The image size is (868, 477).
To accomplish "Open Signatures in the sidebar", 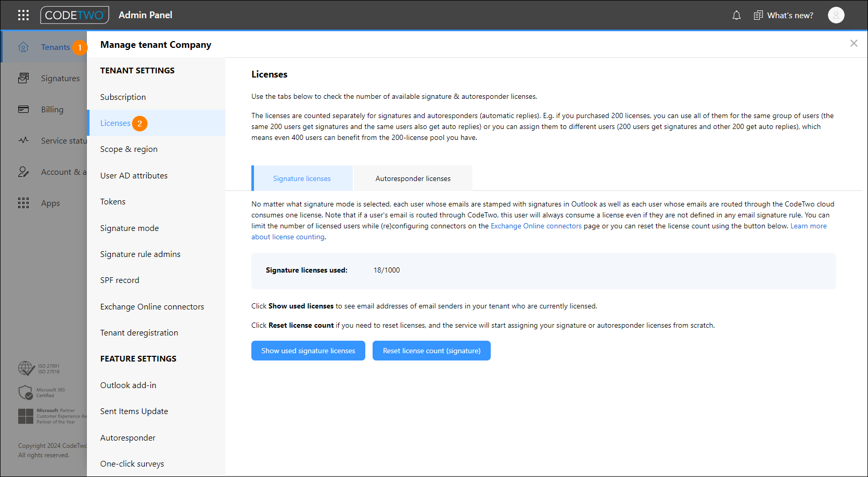I will (x=60, y=79).
